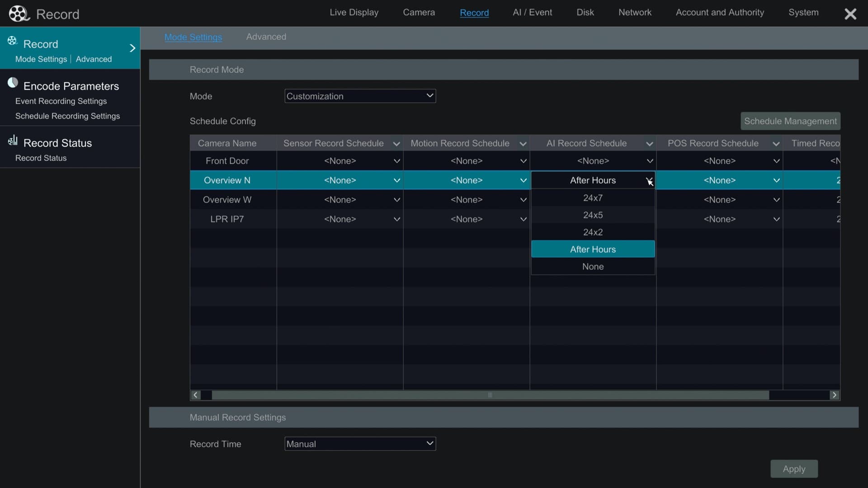
Task: Click the Record film icon in the sidebar
Action: (x=12, y=40)
